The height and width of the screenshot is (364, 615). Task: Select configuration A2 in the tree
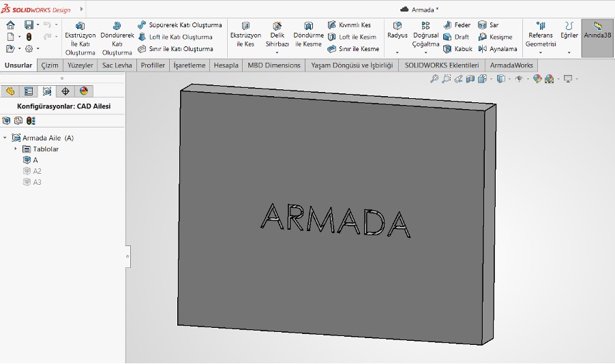[32, 171]
